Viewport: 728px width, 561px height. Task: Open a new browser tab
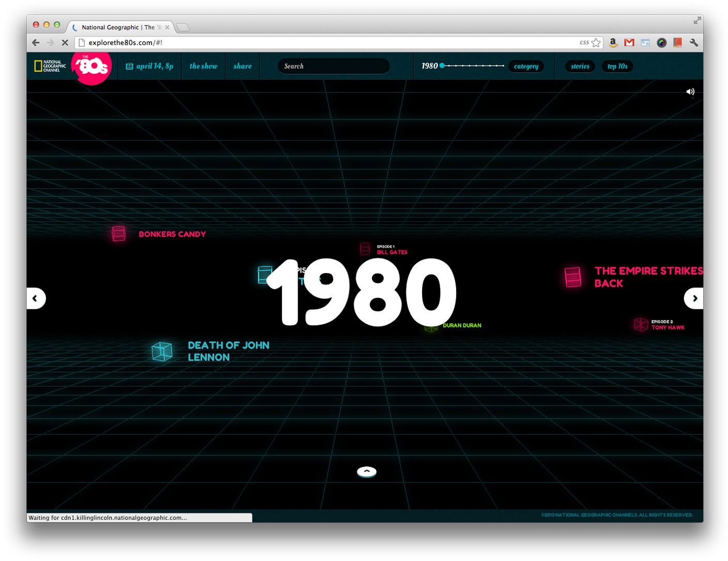click(x=183, y=27)
